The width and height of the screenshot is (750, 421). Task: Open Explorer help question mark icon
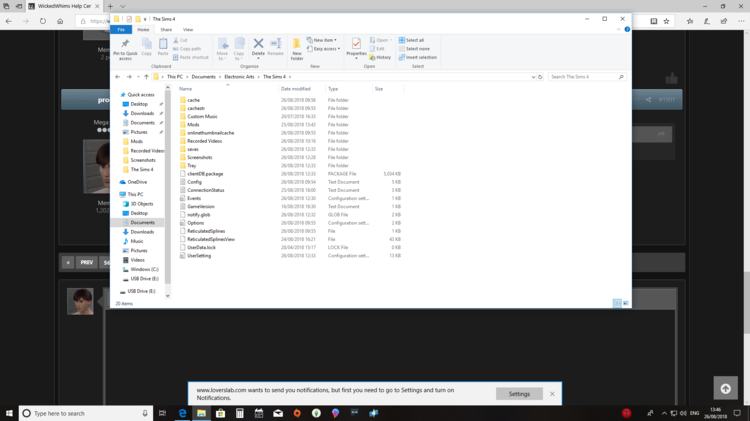click(627, 29)
